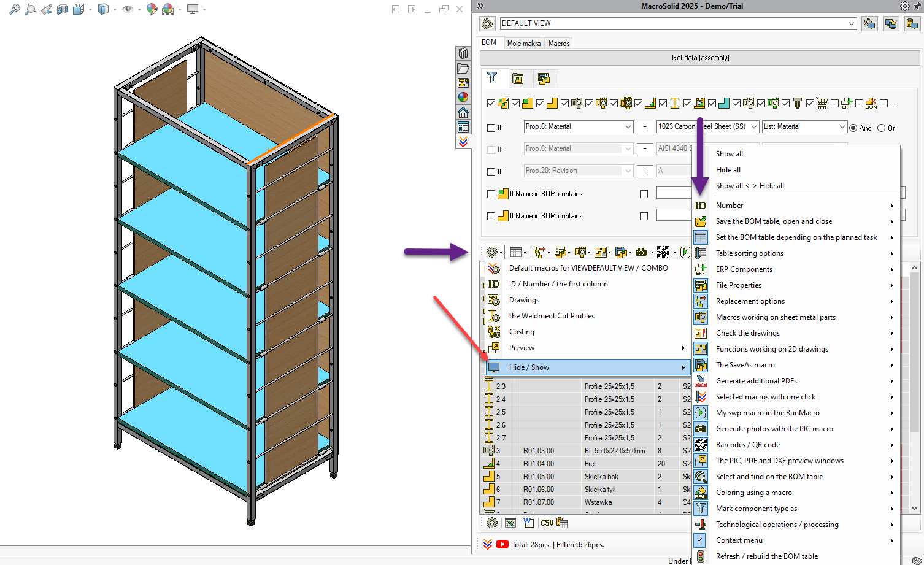Switch to the Moje makra tab
This screenshot has height=565, width=924.
point(524,44)
